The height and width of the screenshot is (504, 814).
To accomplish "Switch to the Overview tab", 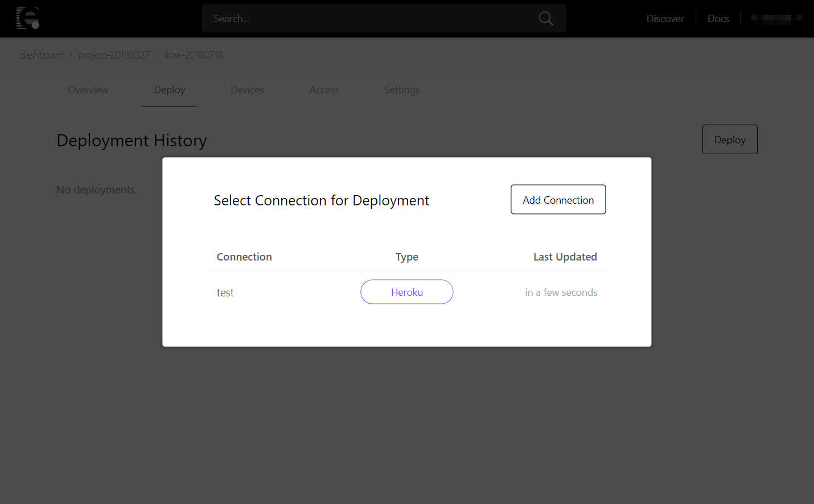I will pyautogui.click(x=88, y=90).
